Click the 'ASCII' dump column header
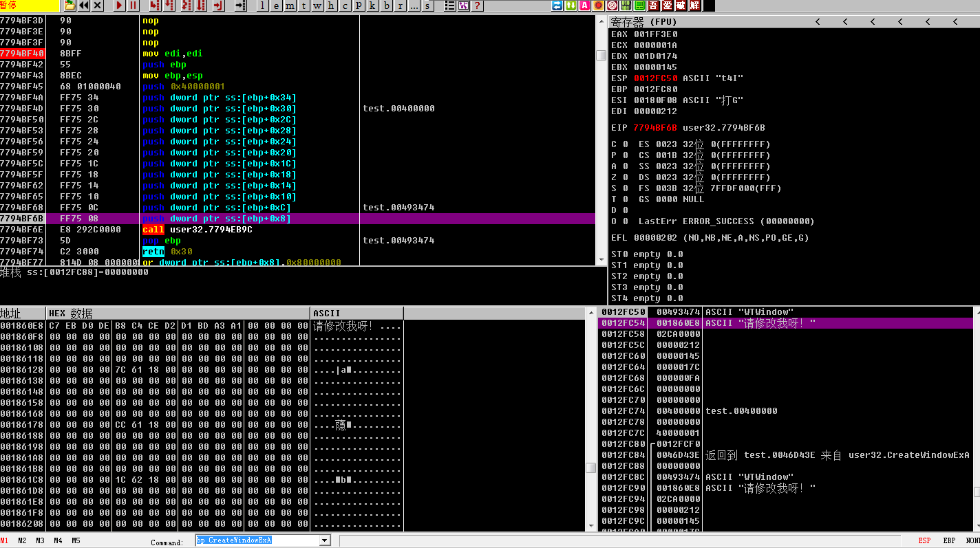Screen dimensions: 980x548 pyautogui.click(x=357, y=314)
